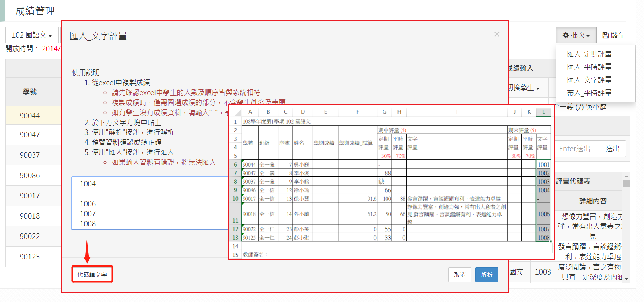The image size is (644, 302).
Task: Select student row 90018
Action: [30, 216]
